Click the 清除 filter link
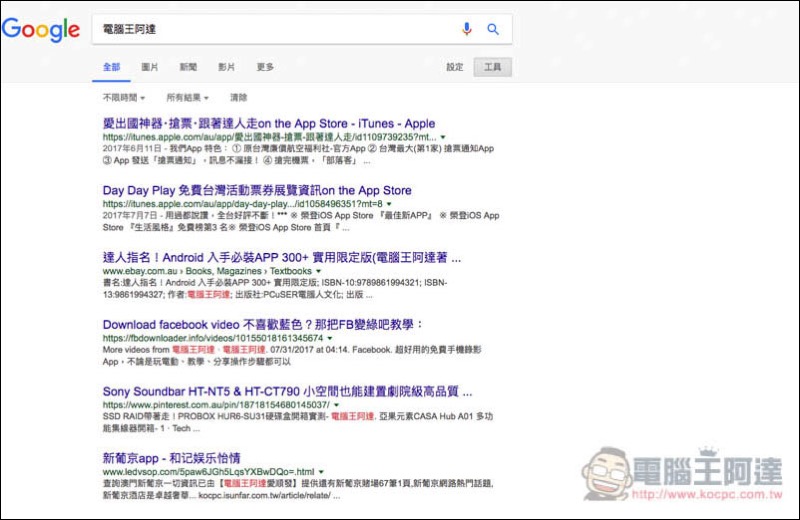This screenshot has width=800, height=520. point(238,98)
